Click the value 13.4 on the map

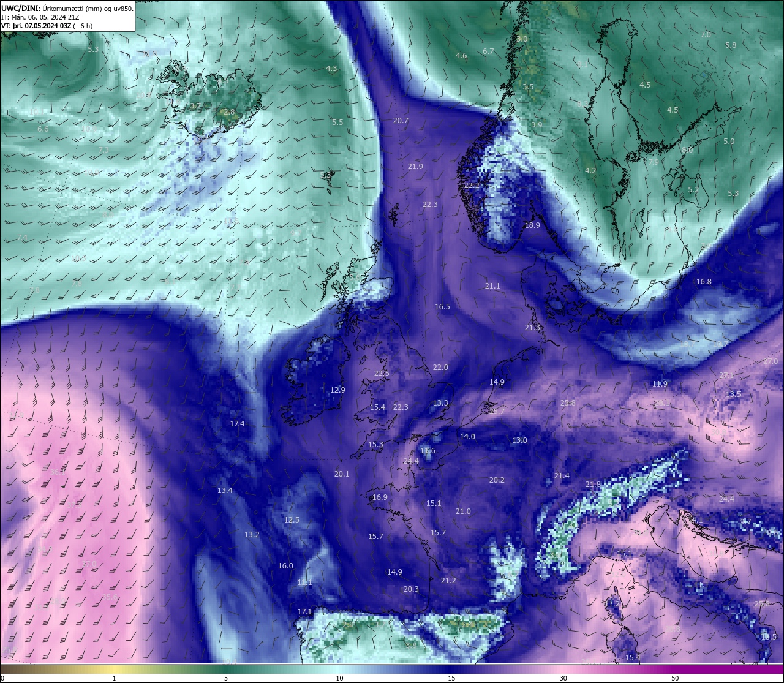pyautogui.click(x=225, y=491)
